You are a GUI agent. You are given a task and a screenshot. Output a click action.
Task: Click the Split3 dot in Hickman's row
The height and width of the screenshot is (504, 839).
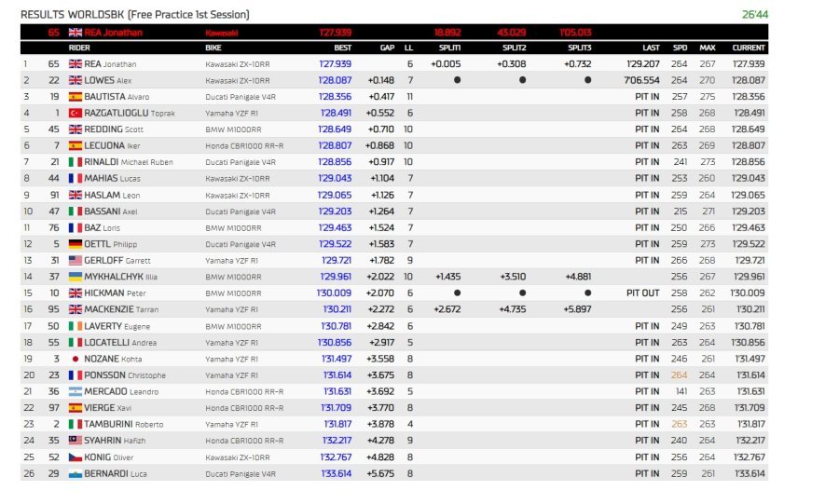point(587,293)
